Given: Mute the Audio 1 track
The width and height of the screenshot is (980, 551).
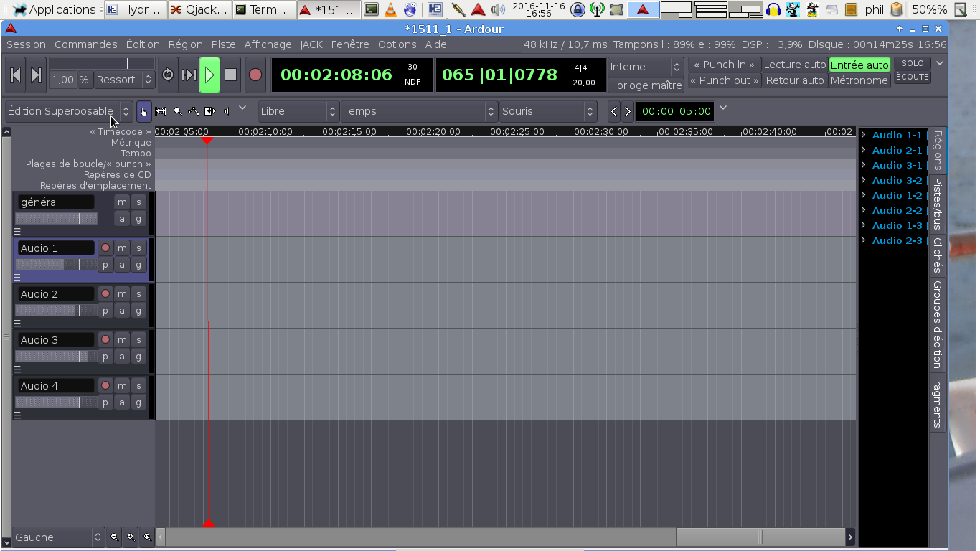Looking at the screenshot, I should 122,248.
